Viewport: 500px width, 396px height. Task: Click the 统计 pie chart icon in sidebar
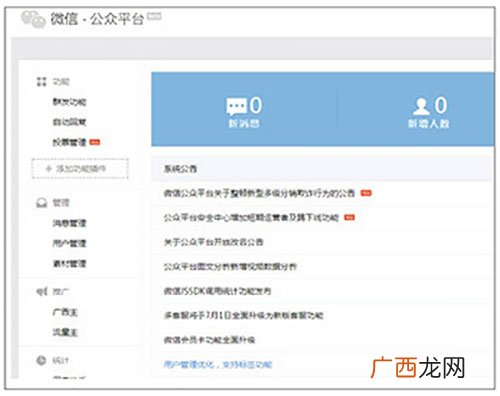tap(41, 360)
